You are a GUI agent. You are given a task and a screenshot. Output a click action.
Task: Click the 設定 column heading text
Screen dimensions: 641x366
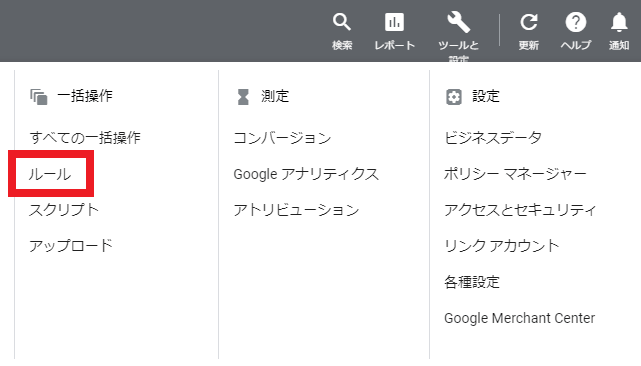tap(486, 97)
